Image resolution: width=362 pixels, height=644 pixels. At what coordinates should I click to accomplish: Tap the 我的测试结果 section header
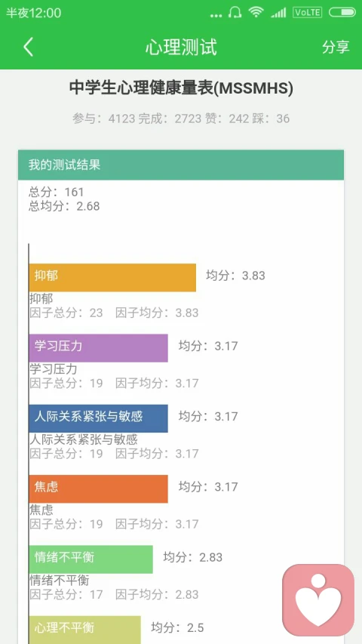coord(181,165)
